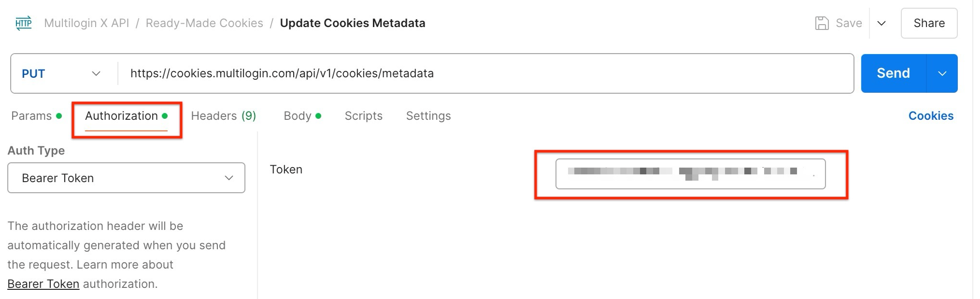This screenshot has width=980, height=299.
Task: Open the Auth Type dropdown showing Bearer Token
Action: coord(126,178)
